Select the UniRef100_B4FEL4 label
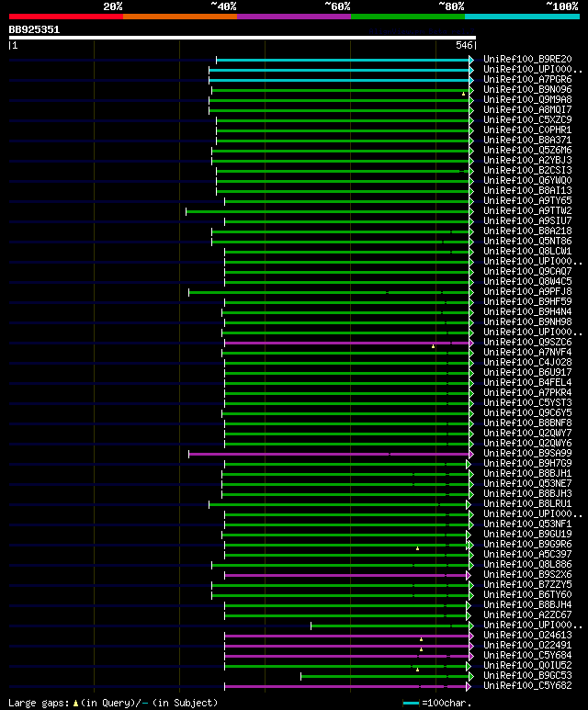This screenshot has width=588, height=710. pos(527,383)
